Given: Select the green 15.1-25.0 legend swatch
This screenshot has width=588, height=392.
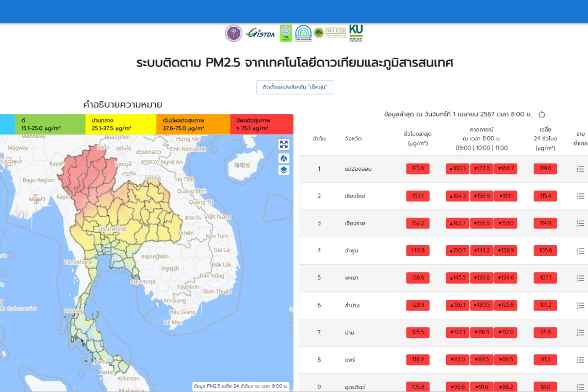Looking at the screenshot, I should click(x=50, y=124).
